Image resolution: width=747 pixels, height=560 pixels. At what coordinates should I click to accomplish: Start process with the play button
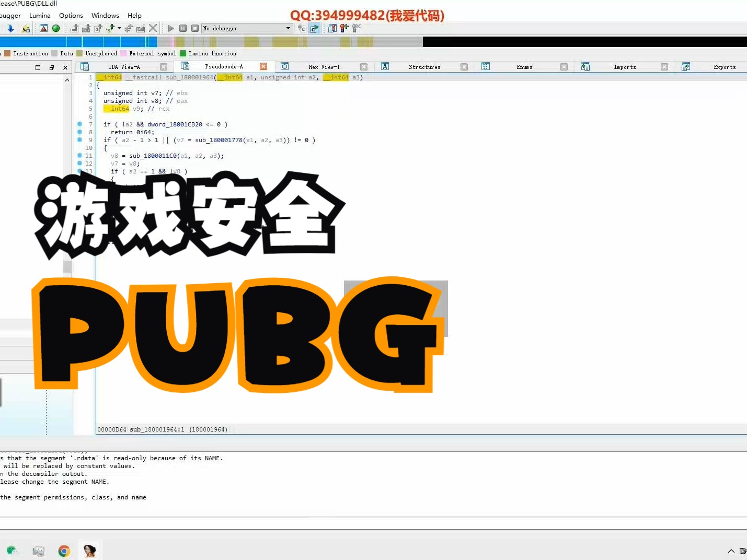coord(171,28)
